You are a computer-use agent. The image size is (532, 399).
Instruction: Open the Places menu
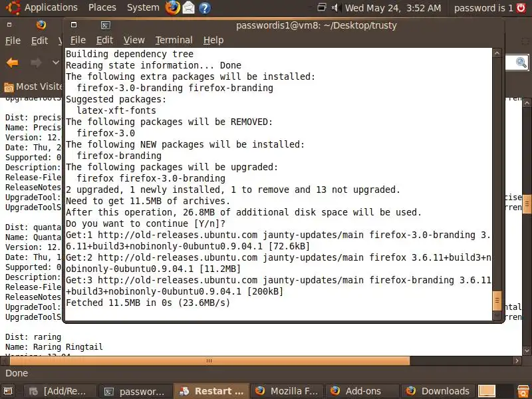pos(102,7)
